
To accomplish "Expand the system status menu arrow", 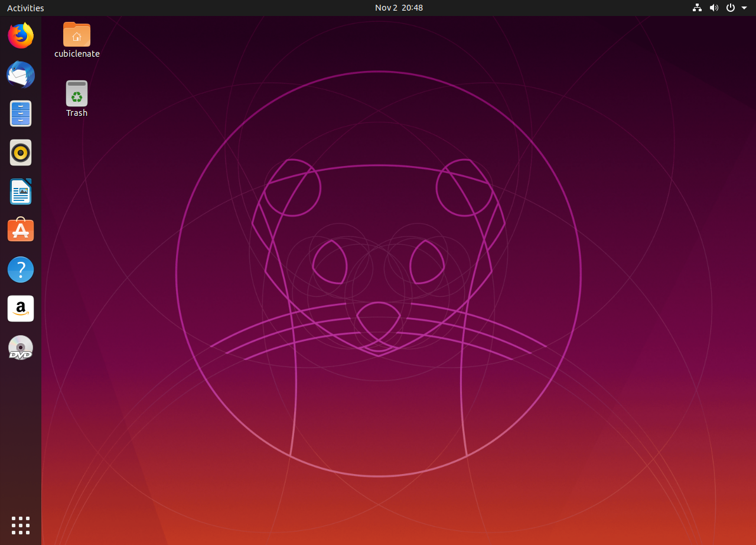I will [743, 8].
